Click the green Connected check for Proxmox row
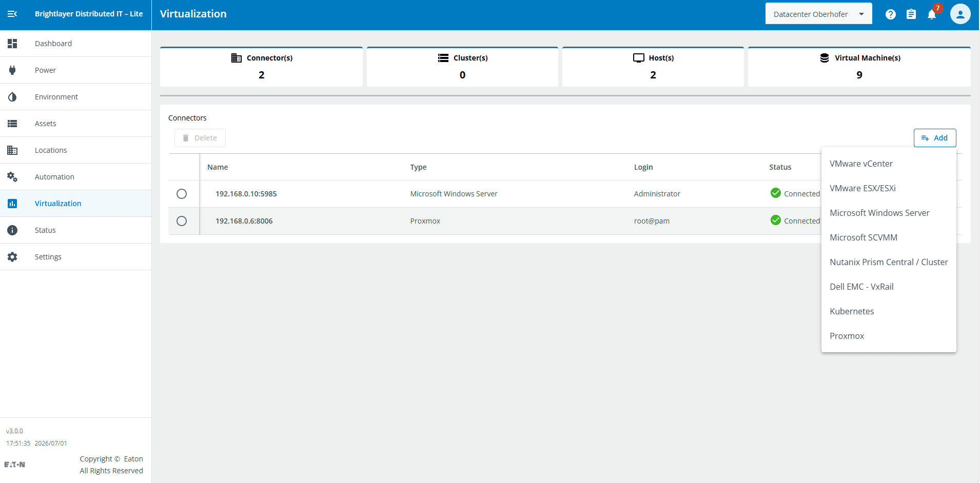The image size is (980, 483). point(776,220)
